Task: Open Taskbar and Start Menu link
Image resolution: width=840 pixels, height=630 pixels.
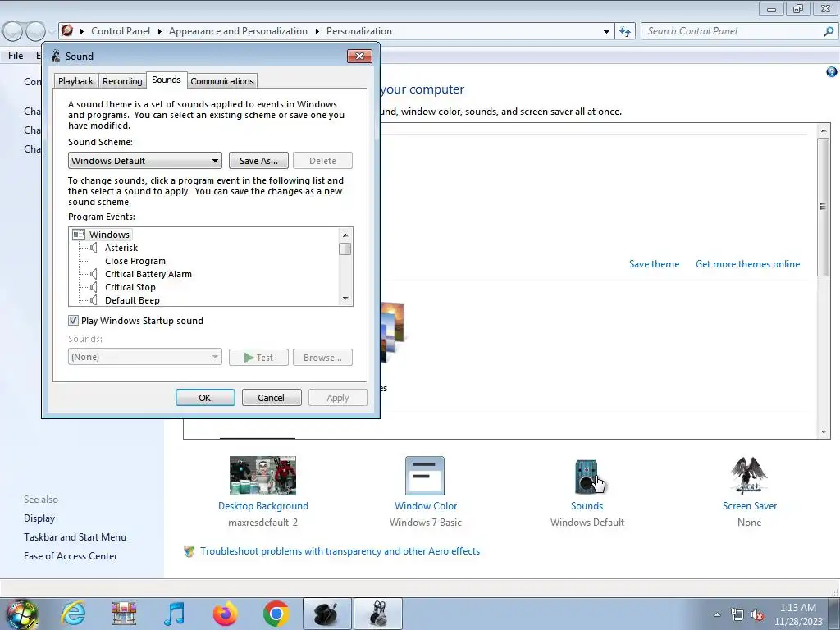Action: tap(75, 536)
